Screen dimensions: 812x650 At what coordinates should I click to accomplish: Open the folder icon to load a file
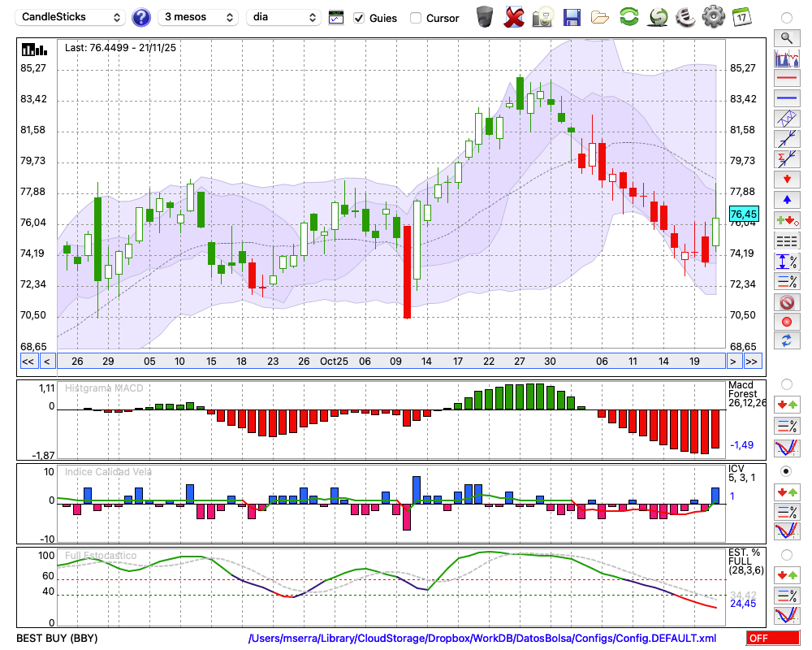click(600, 16)
